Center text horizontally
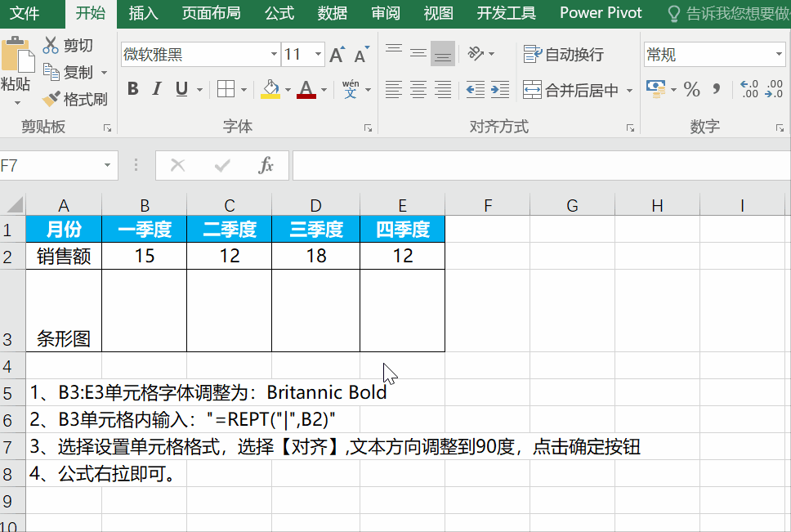The image size is (791, 532). pyautogui.click(x=418, y=90)
